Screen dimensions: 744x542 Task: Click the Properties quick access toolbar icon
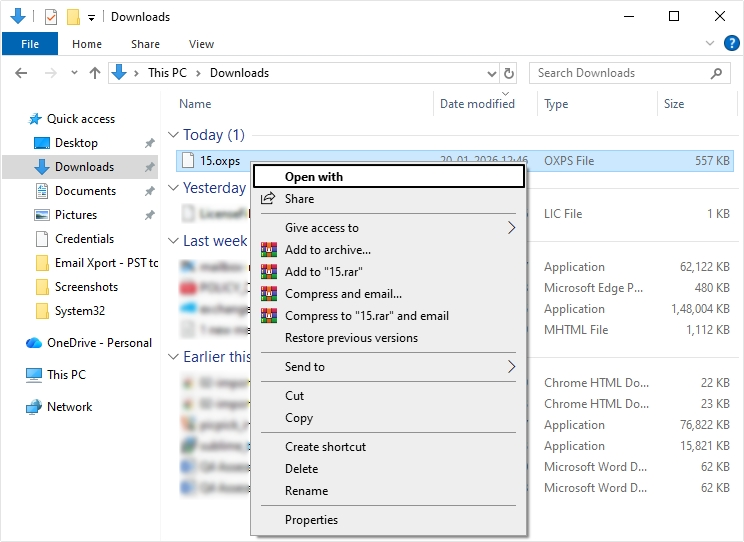tap(51, 17)
